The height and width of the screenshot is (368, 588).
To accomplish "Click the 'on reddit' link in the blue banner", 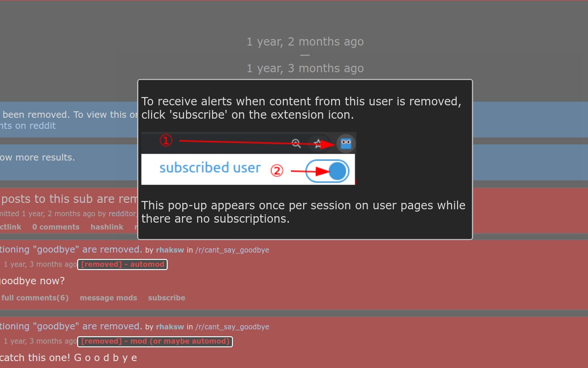I will point(35,126).
